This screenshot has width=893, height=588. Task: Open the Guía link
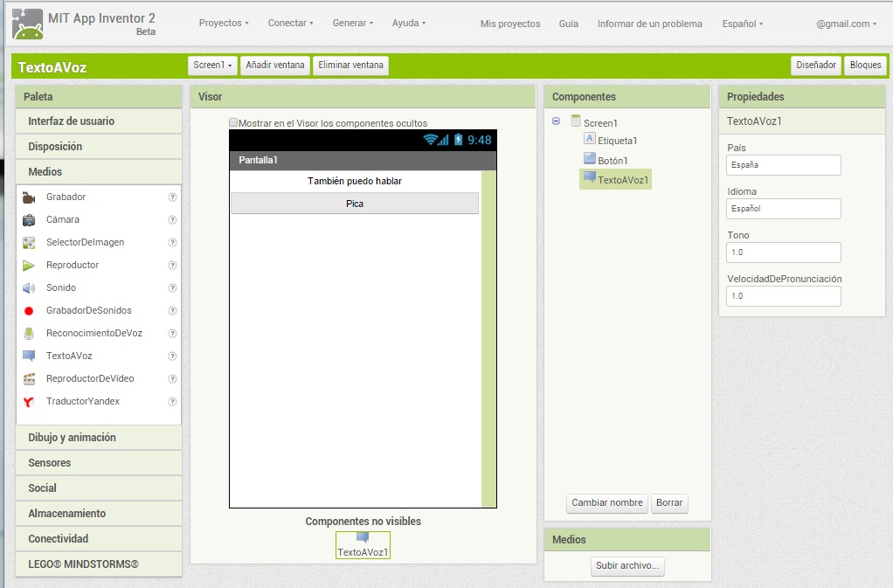click(568, 24)
